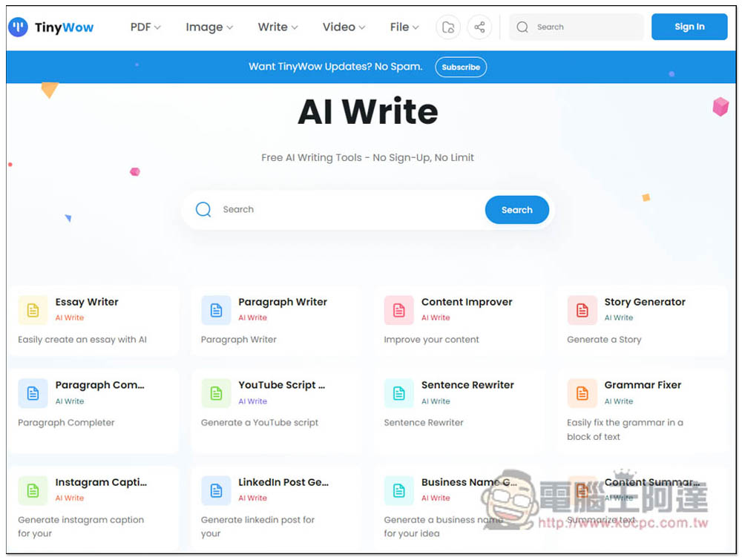Click the Instagram Caption green document icon

pos(33,491)
